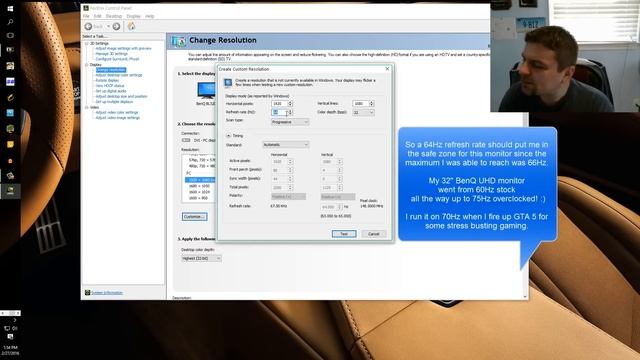Select the 1600 x 1050 resolution entry
Viewport: 640px width, 360px height.
click(199, 186)
